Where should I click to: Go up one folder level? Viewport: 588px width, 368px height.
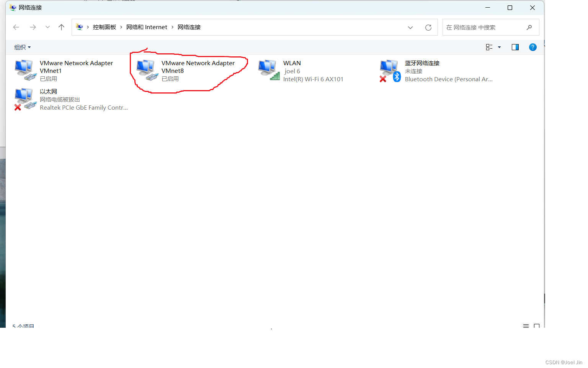(61, 27)
